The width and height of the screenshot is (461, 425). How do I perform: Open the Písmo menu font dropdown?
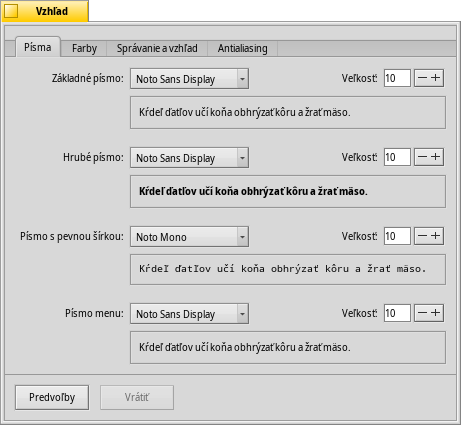point(189,314)
